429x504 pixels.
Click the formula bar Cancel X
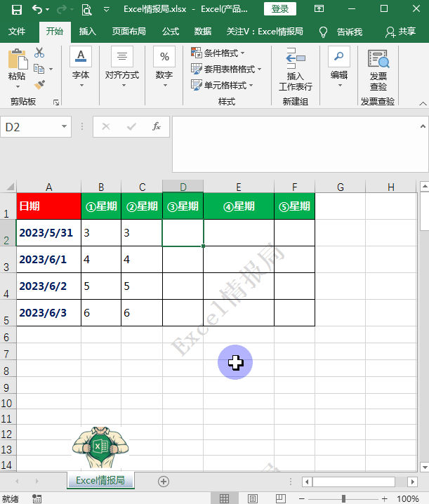point(106,126)
